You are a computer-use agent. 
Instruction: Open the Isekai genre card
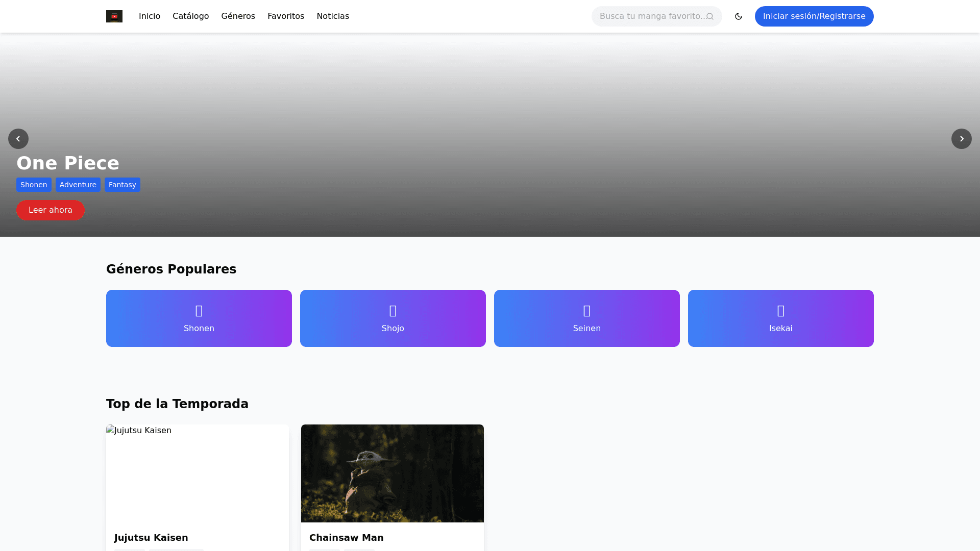click(x=781, y=318)
